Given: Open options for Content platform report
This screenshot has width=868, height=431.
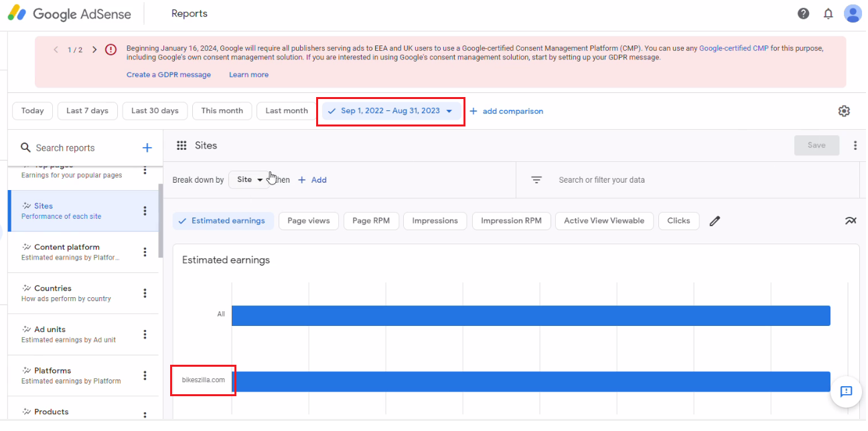Looking at the screenshot, I should (145, 252).
